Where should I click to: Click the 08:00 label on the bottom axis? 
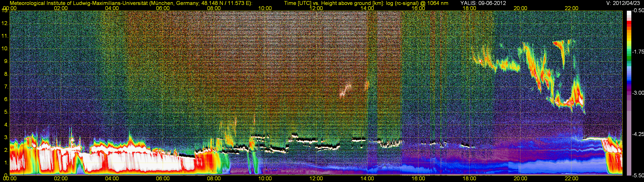coord(214,179)
